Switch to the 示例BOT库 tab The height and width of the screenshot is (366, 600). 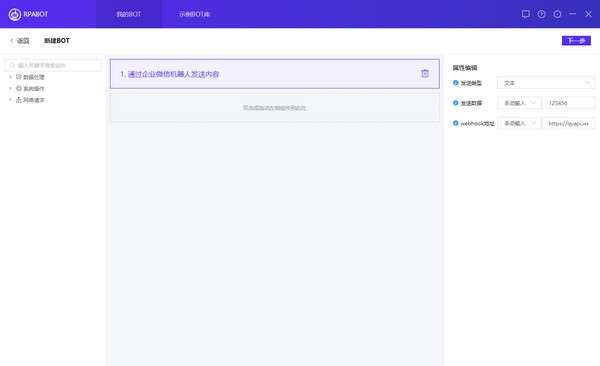[x=194, y=14]
